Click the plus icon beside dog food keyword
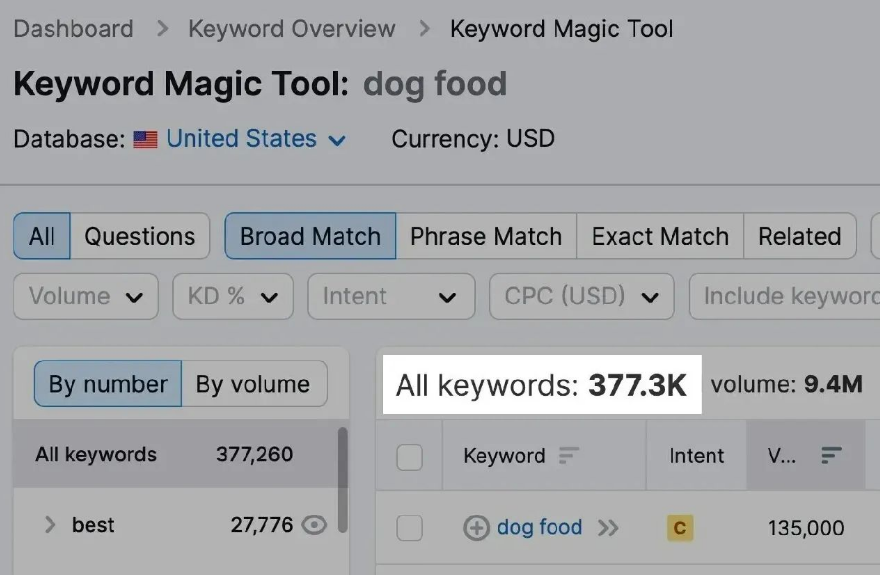 pyautogui.click(x=476, y=528)
